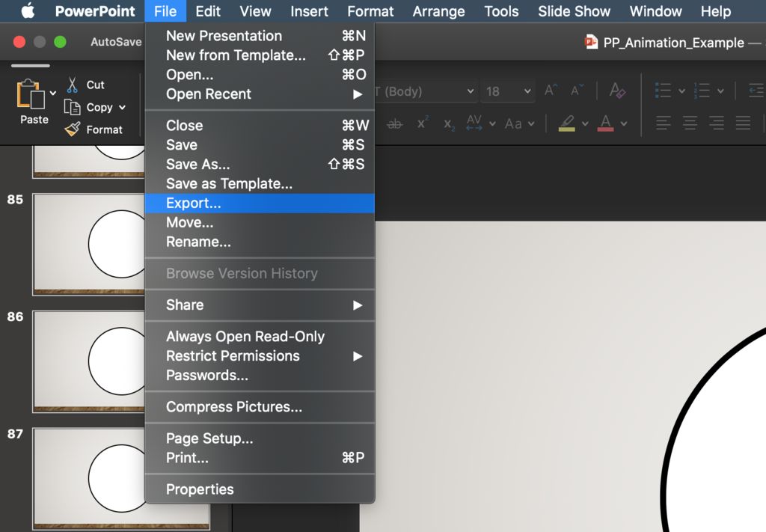
Task: Select slide 86 thumbnail
Action: (89, 361)
